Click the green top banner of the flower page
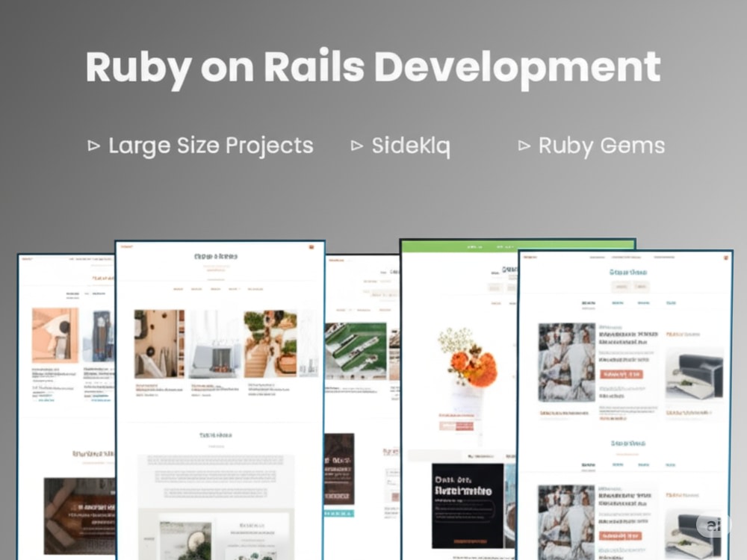Screen dimensions: 747x560 [518, 246]
